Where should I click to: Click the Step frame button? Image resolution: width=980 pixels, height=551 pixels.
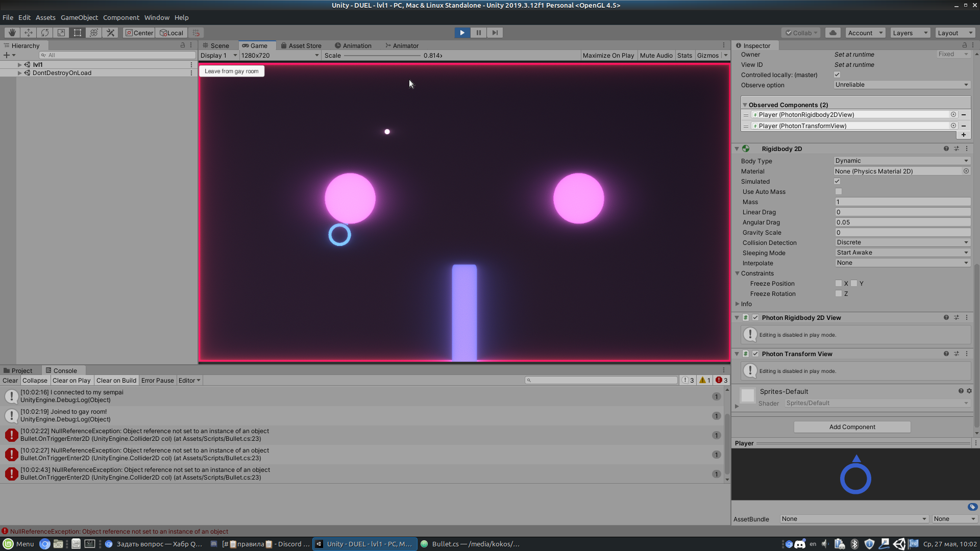tap(495, 33)
